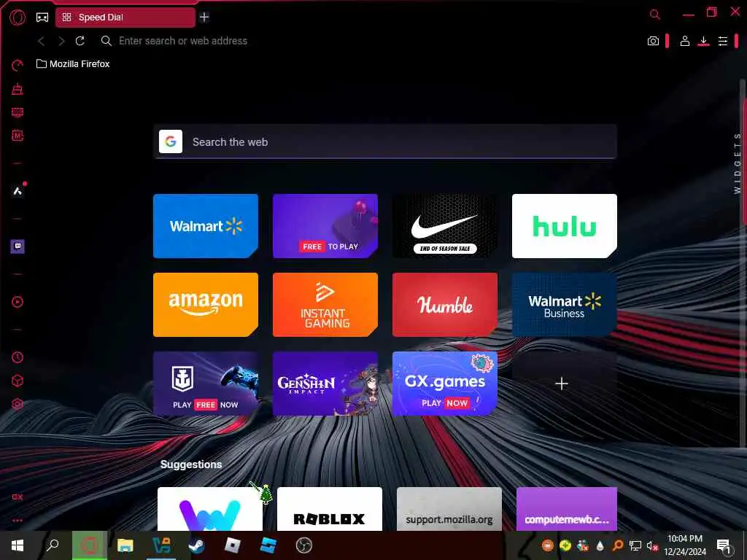
Task: Open the Amazon speed dial tile
Action: [205, 305]
